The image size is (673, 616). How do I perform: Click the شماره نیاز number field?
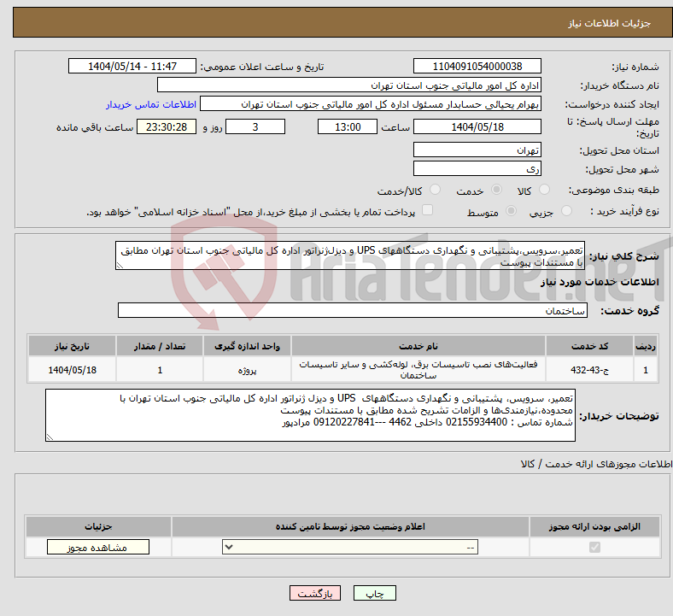(477, 66)
